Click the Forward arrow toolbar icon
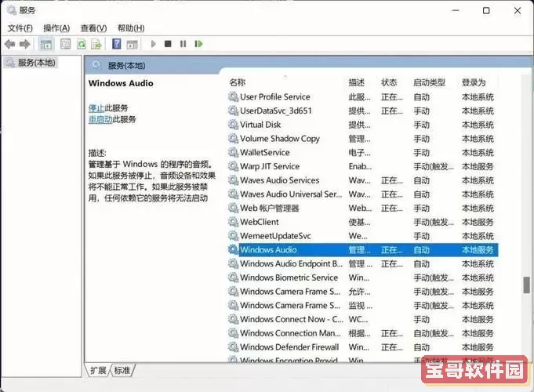Screen dimensions: 534x392 24,44
